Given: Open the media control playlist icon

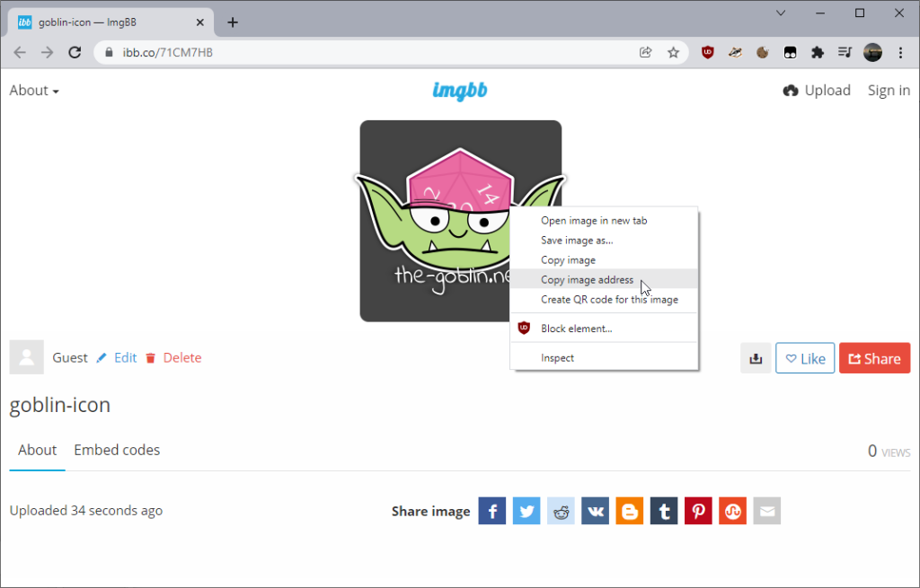Looking at the screenshot, I should coord(845,52).
